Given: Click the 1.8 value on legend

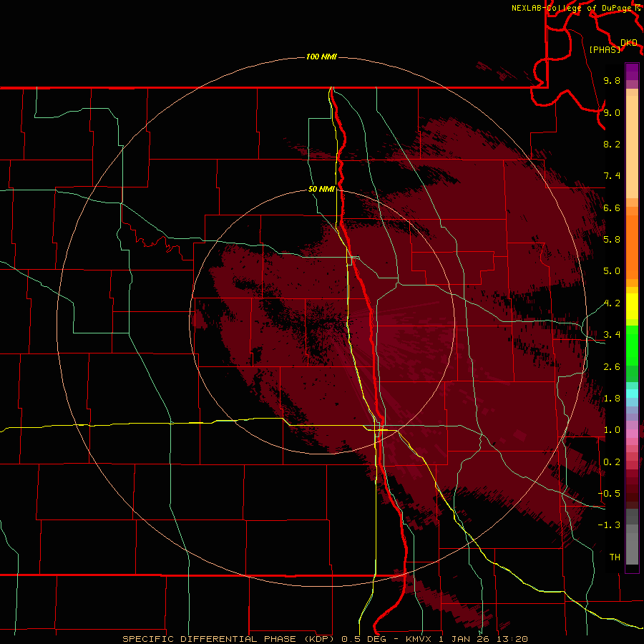Looking at the screenshot, I should tap(612, 399).
